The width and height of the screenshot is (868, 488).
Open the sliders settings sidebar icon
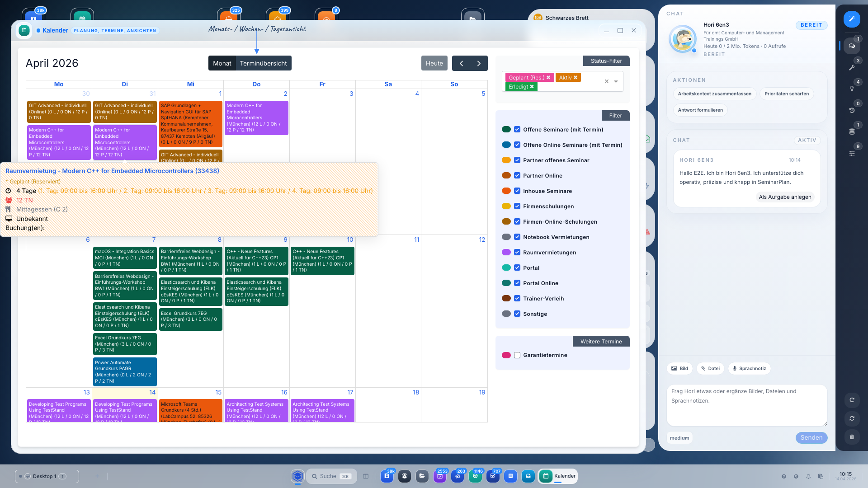pyautogui.click(x=852, y=153)
